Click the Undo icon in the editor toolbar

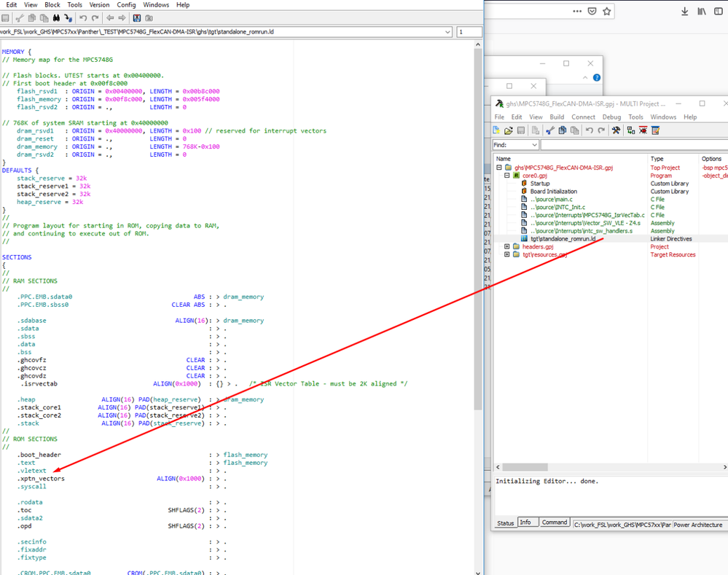pos(83,18)
